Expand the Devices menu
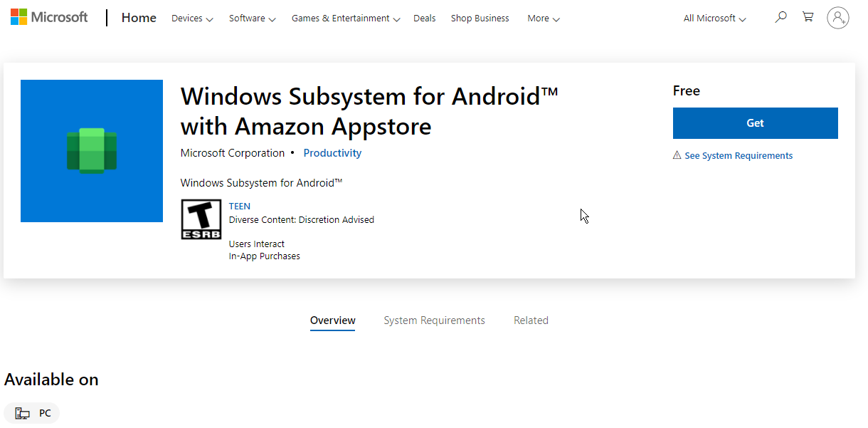The height and width of the screenshot is (428, 868). pos(192,19)
